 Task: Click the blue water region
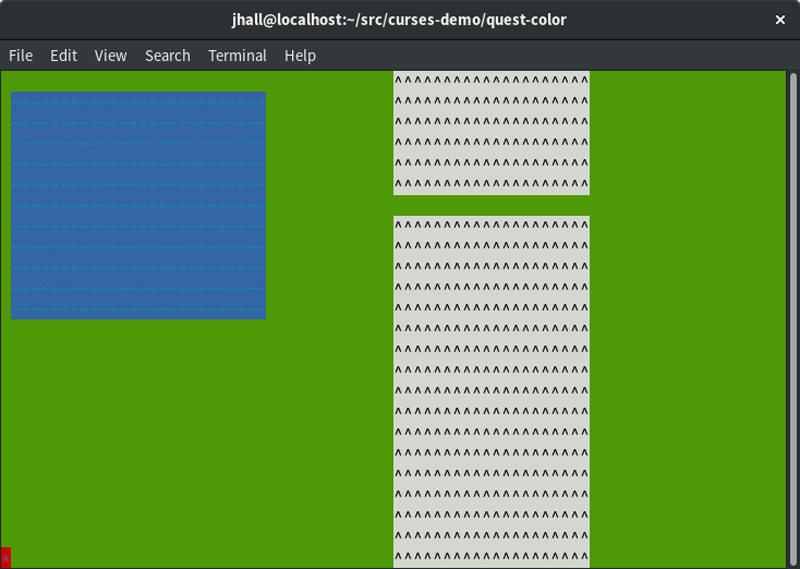(x=138, y=205)
